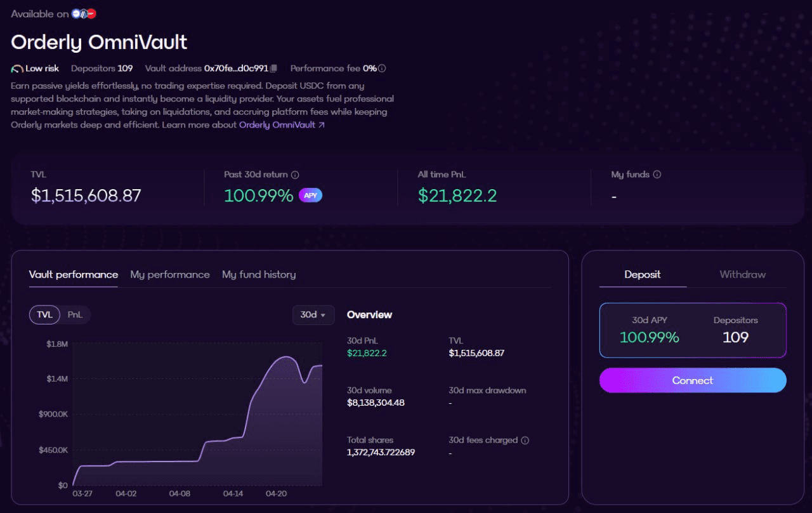The height and width of the screenshot is (513, 812).
Task: Select the Withdraw tab
Action: point(742,275)
